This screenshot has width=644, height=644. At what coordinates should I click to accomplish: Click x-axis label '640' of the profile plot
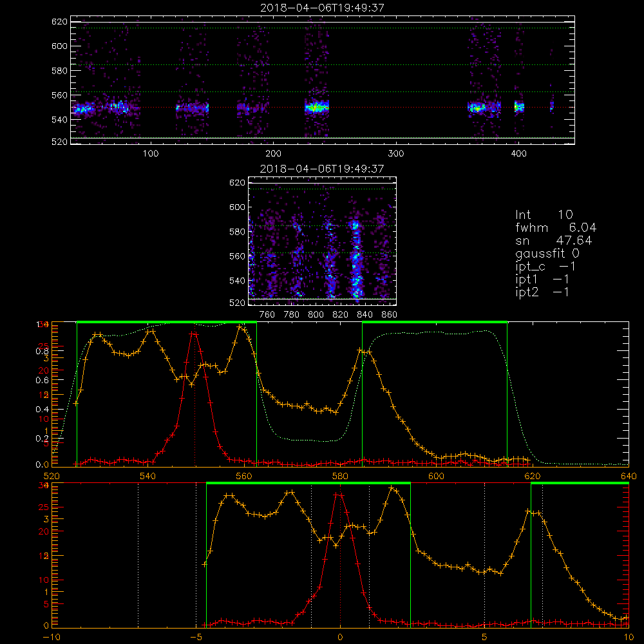[x=629, y=476]
